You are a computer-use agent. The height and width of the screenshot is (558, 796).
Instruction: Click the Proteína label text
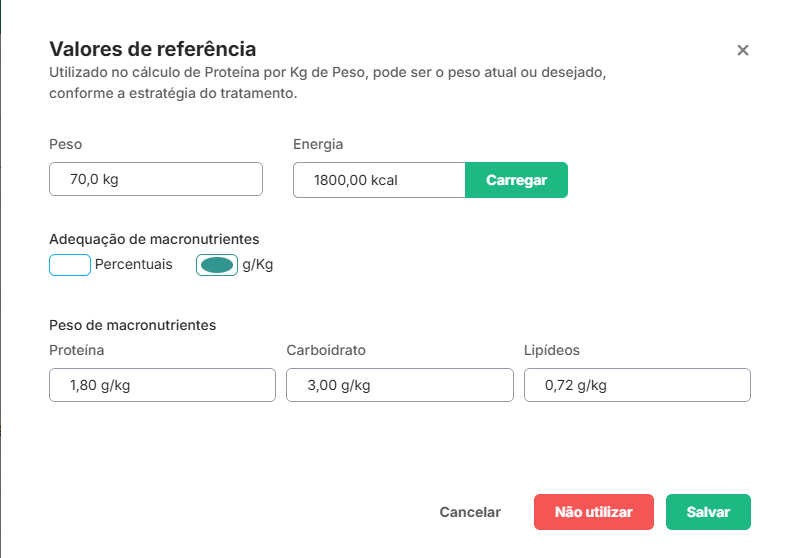click(77, 350)
